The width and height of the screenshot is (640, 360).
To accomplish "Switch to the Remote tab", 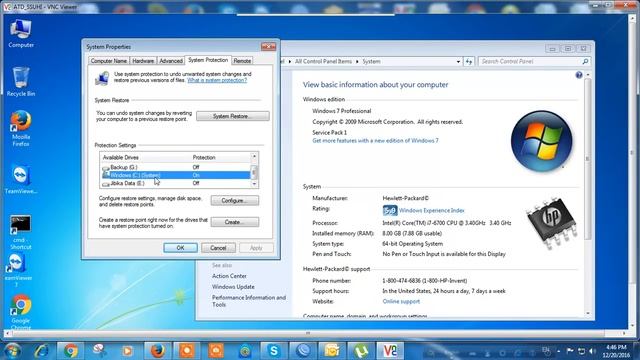I will click(x=242, y=61).
